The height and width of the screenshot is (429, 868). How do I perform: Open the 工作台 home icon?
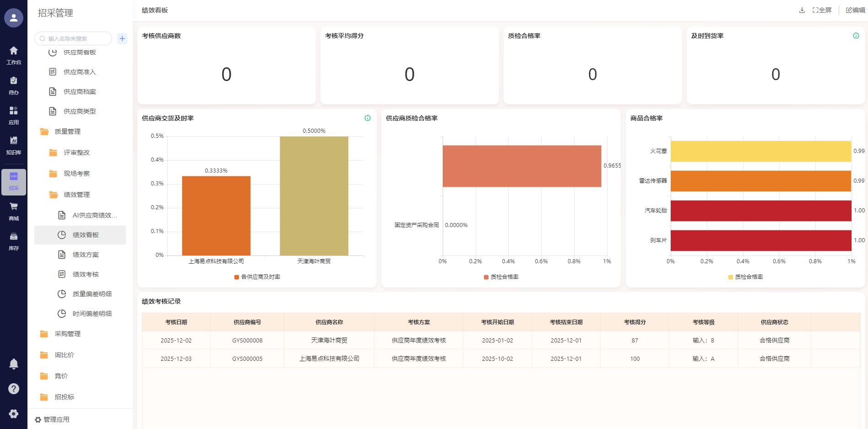click(14, 55)
